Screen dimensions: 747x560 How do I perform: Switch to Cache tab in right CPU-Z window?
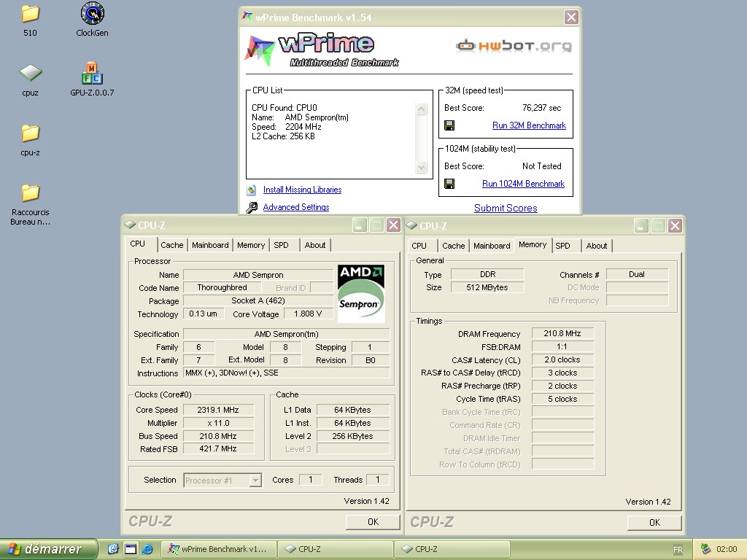click(454, 246)
